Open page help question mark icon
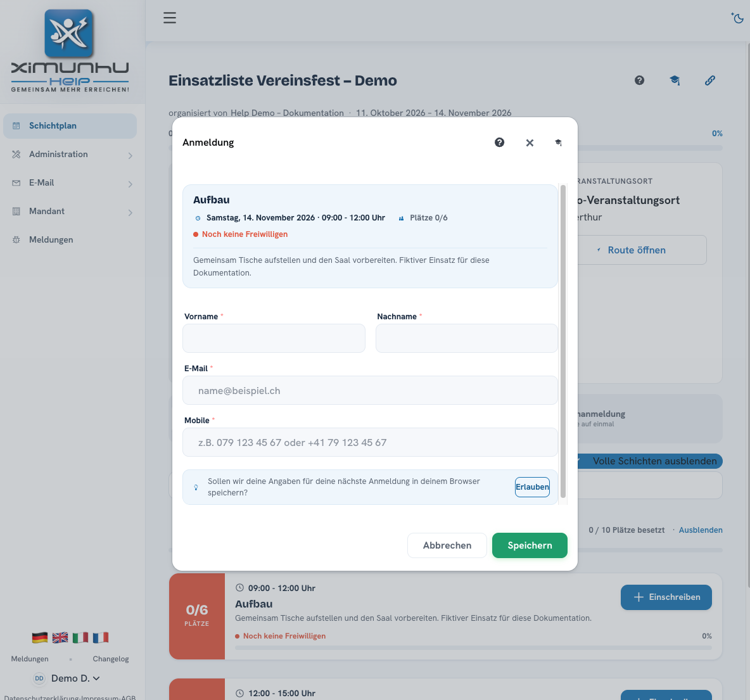Viewport: 750px width, 700px height. 640,80
